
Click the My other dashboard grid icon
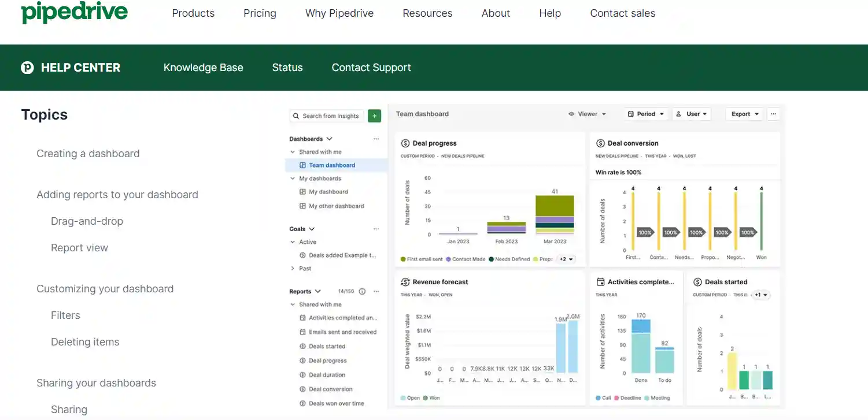[x=302, y=206]
